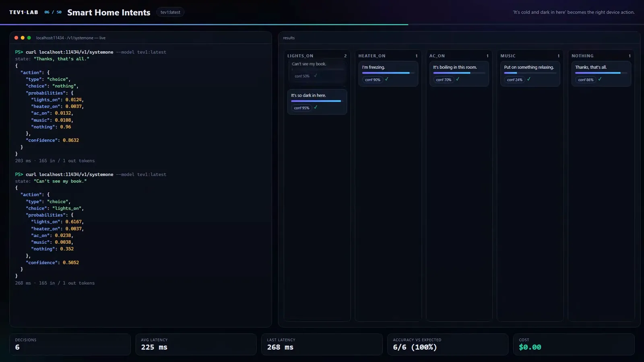644x362 pixels.
Task: Select the AC_ON column header
Action: tap(437, 56)
